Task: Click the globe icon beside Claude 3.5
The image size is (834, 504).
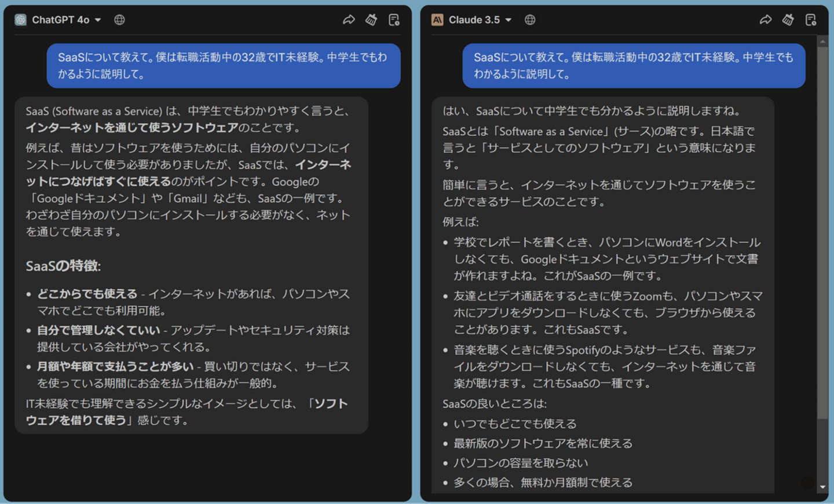Action: click(x=530, y=20)
